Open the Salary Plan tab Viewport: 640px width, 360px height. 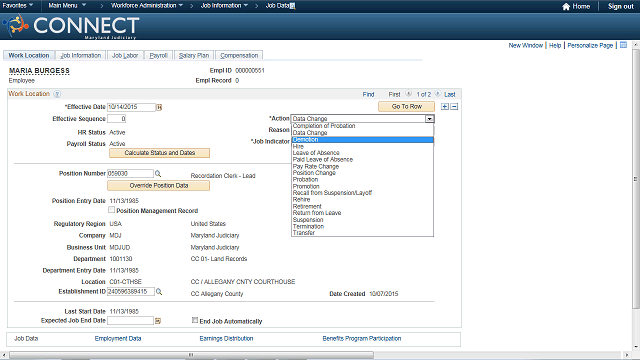pos(194,56)
